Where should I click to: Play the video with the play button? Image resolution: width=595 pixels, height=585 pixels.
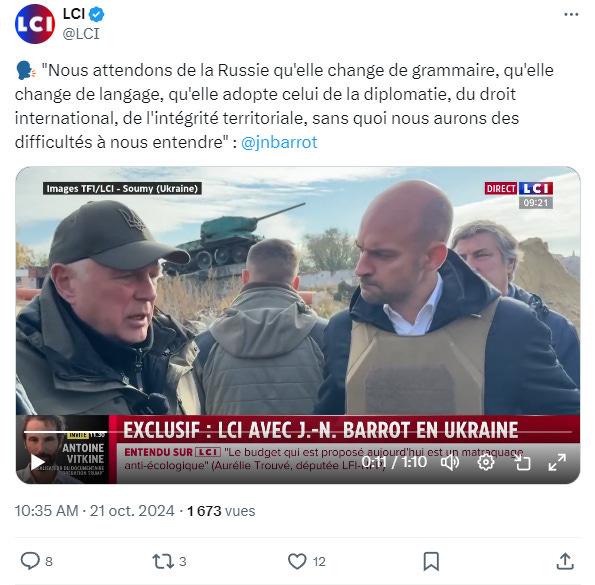[x=37, y=462]
